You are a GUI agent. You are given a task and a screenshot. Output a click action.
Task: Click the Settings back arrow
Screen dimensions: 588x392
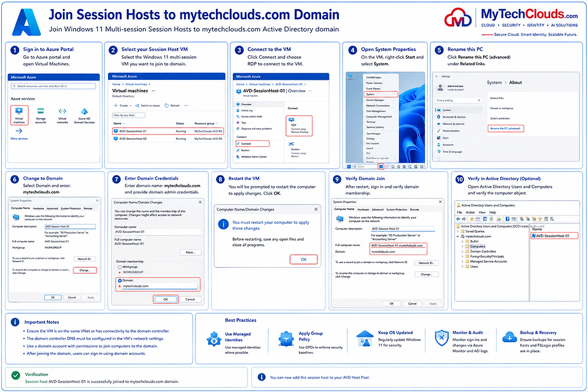[437, 76]
